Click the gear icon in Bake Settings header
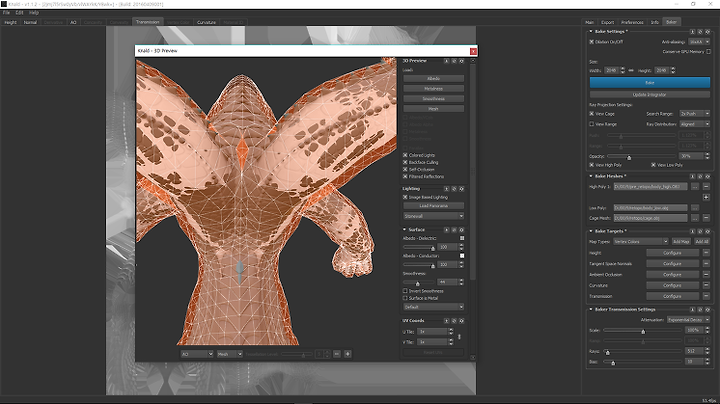Viewport: 720px width, 404px height. click(708, 32)
